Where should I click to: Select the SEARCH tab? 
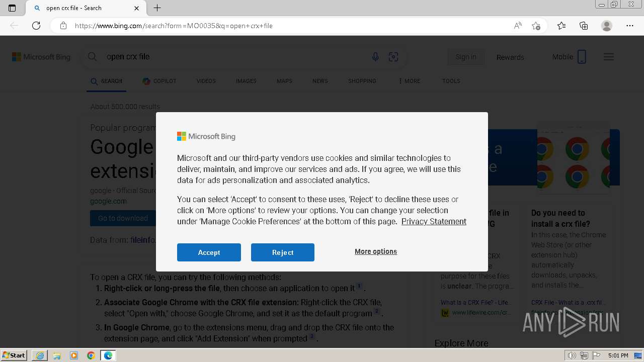coord(107,81)
